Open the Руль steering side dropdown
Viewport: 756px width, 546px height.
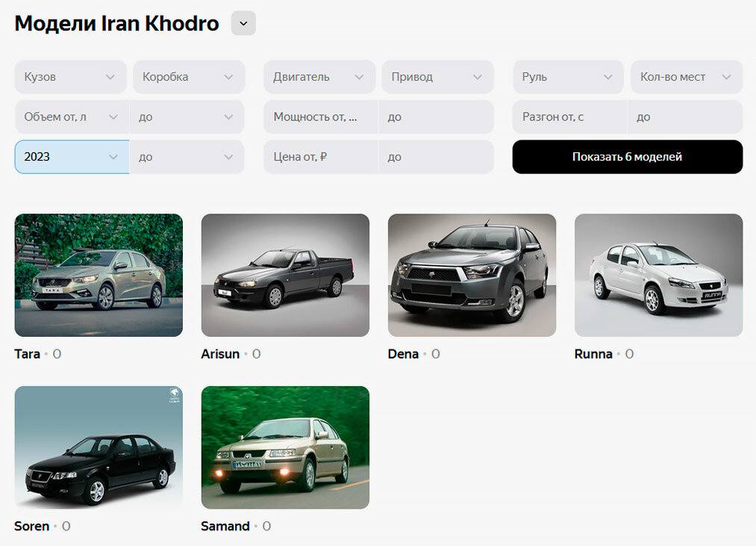(x=568, y=77)
